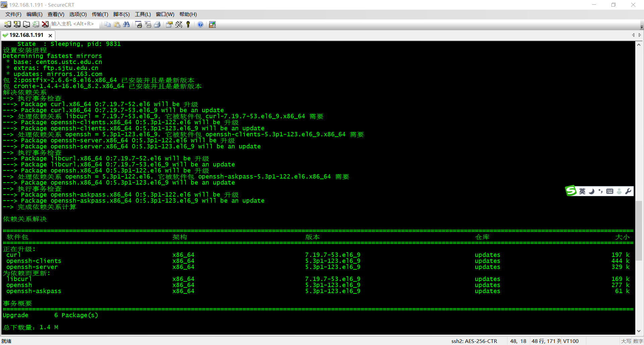Click the Sogou input method S logo

click(571, 191)
